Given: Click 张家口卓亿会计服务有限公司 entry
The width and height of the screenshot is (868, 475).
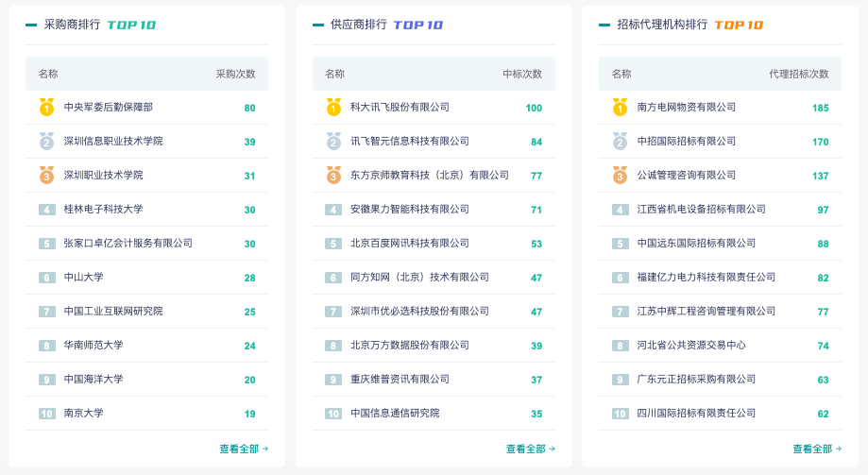Looking at the screenshot, I should point(128,243).
